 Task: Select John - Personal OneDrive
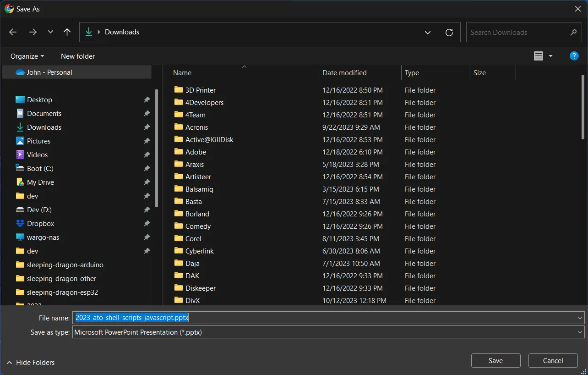tap(77, 72)
